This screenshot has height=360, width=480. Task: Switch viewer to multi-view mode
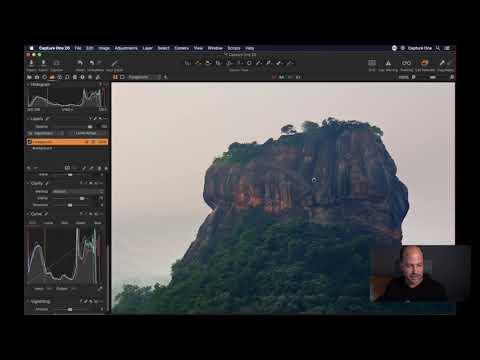click(115, 77)
